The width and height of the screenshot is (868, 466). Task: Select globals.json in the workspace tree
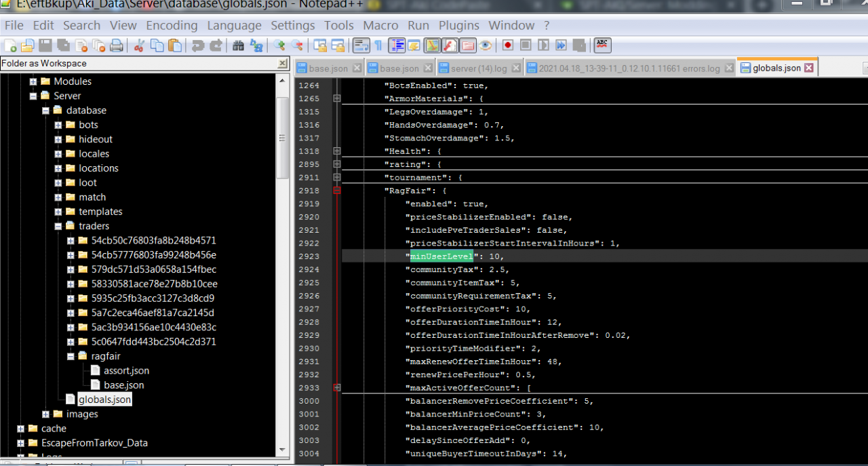click(x=104, y=400)
